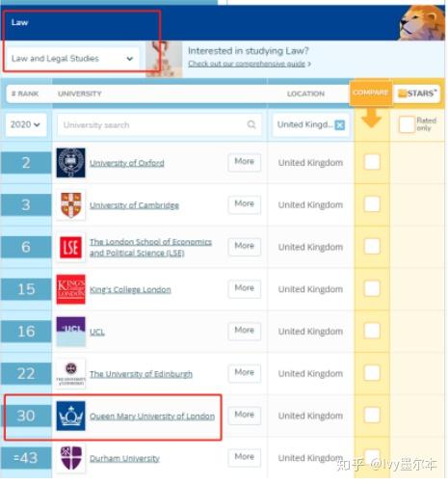Click the lion mascot image

(x=422, y=22)
